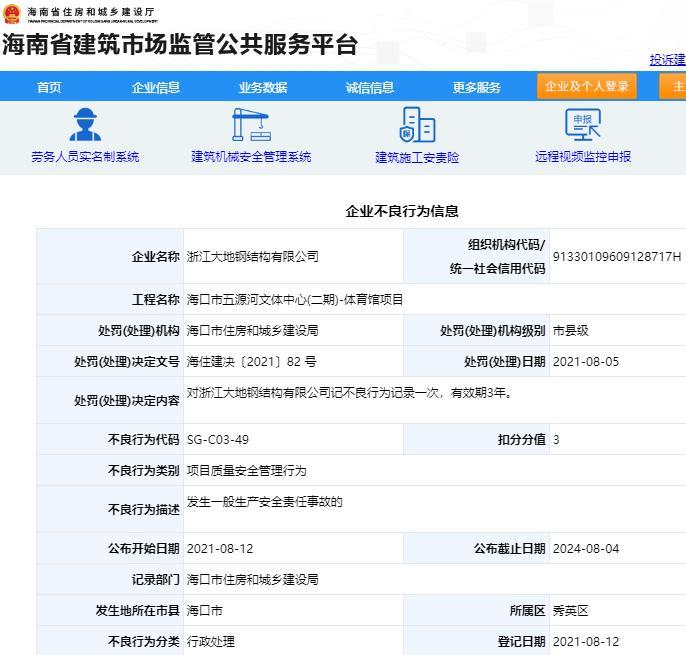Click the 企业及个人登录 button
Screen dimensions: 686x655
tap(587, 86)
